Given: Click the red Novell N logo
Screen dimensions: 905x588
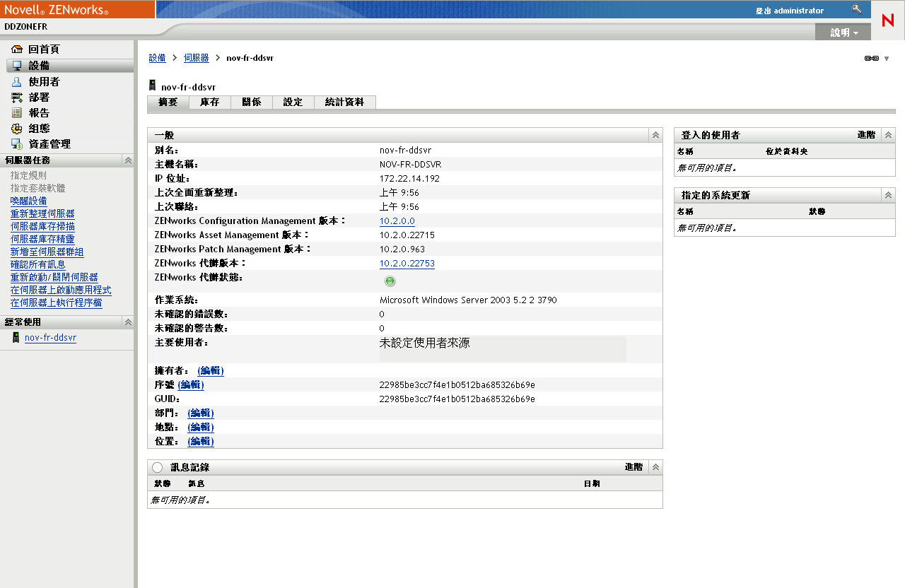Looking at the screenshot, I should (x=888, y=20).
